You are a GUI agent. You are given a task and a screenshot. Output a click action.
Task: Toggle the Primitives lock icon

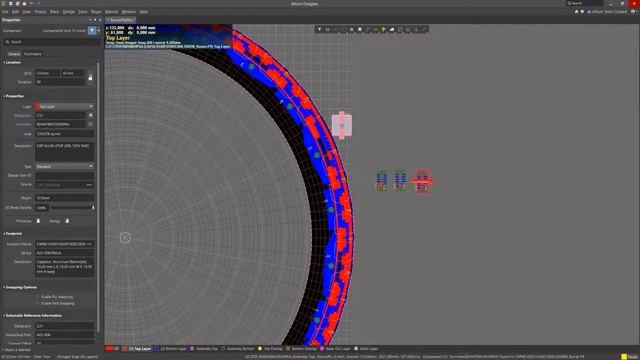click(x=38, y=221)
